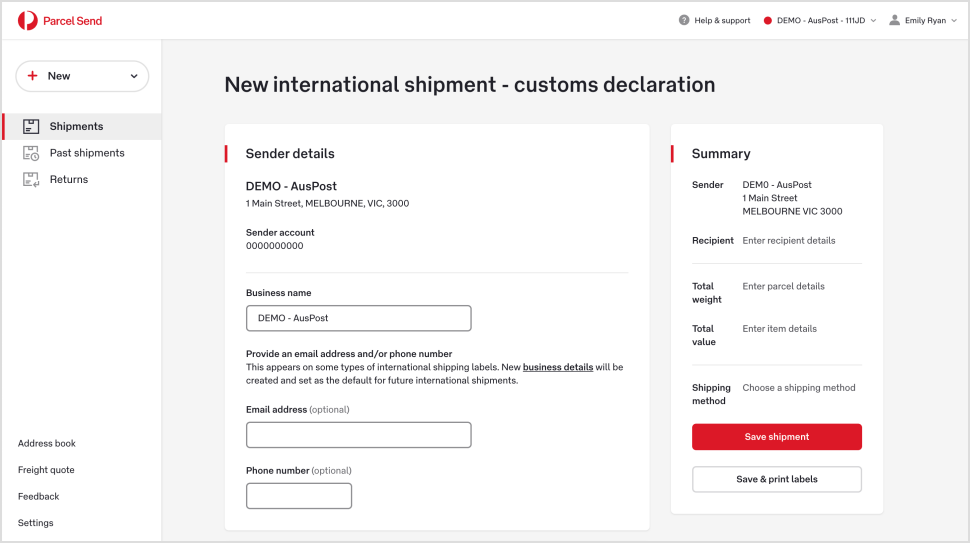Image resolution: width=970 pixels, height=543 pixels.
Task: Follow the business details link
Action: [x=558, y=367]
